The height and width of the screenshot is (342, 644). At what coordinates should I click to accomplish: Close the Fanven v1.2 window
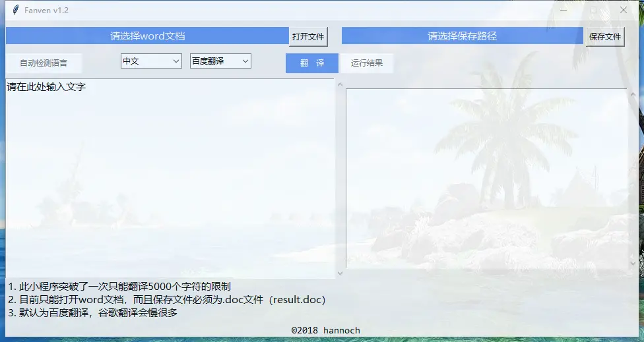click(624, 11)
